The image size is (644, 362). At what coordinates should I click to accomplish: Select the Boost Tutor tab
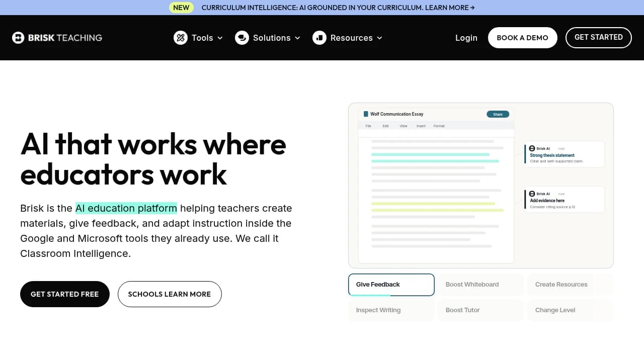coord(481,310)
